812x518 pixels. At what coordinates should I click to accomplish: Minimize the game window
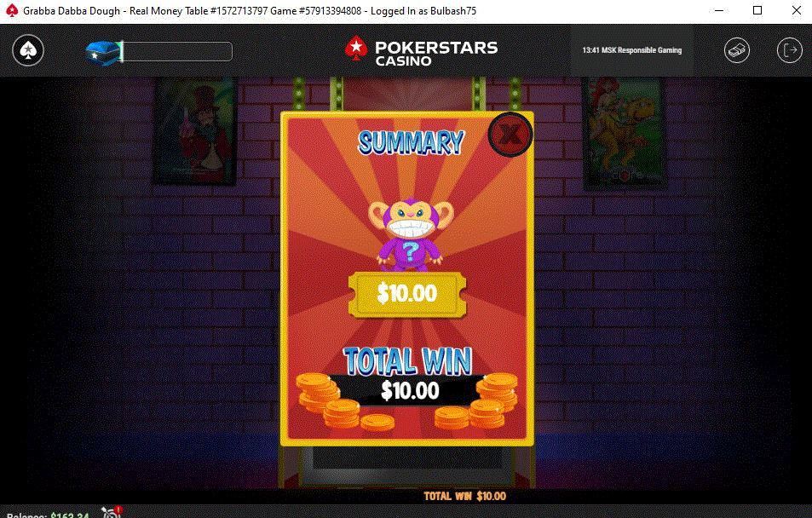coord(719,10)
